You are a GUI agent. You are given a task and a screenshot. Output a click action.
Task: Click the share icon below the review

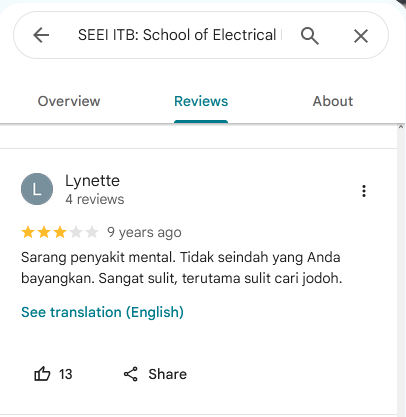[131, 374]
